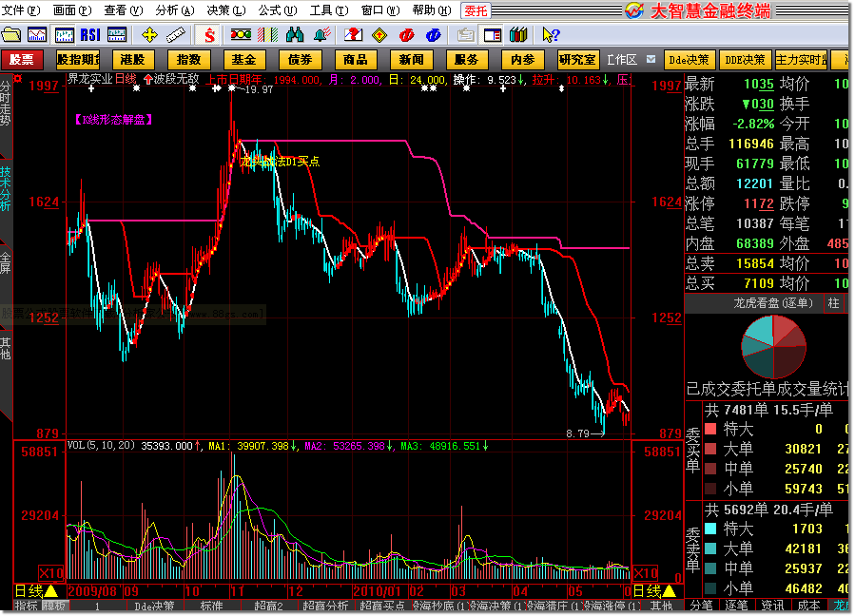This screenshot has width=855, height=616.
Task: Click the blue circular logo icon
Action: tap(434, 35)
